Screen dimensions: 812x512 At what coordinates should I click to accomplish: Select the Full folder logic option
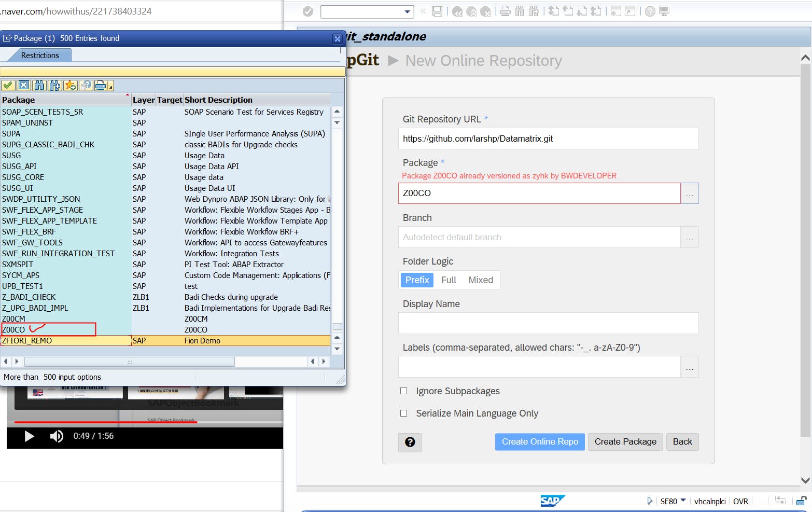point(449,280)
